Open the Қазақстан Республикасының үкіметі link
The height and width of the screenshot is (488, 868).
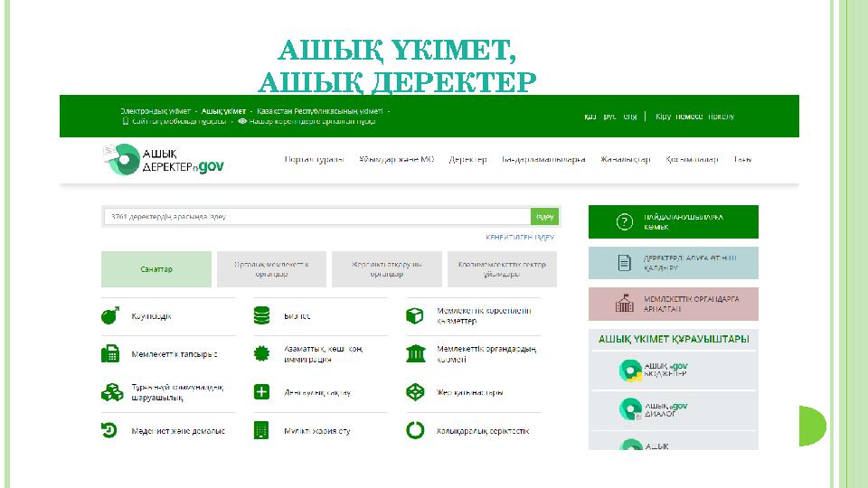click(320, 110)
